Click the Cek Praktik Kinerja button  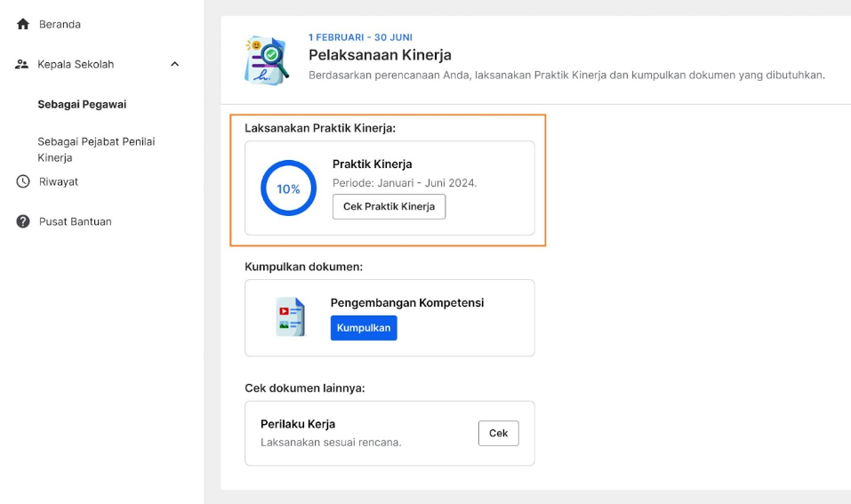pyautogui.click(x=389, y=207)
